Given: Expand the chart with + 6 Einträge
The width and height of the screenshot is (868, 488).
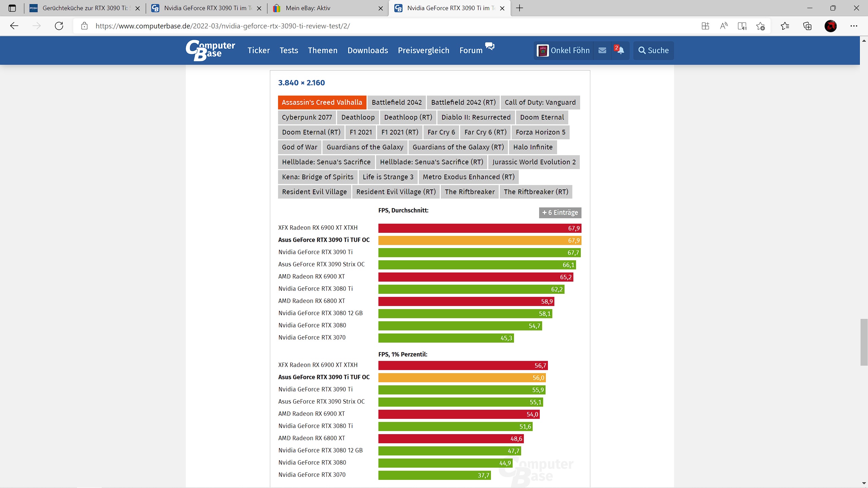Looking at the screenshot, I should point(560,212).
